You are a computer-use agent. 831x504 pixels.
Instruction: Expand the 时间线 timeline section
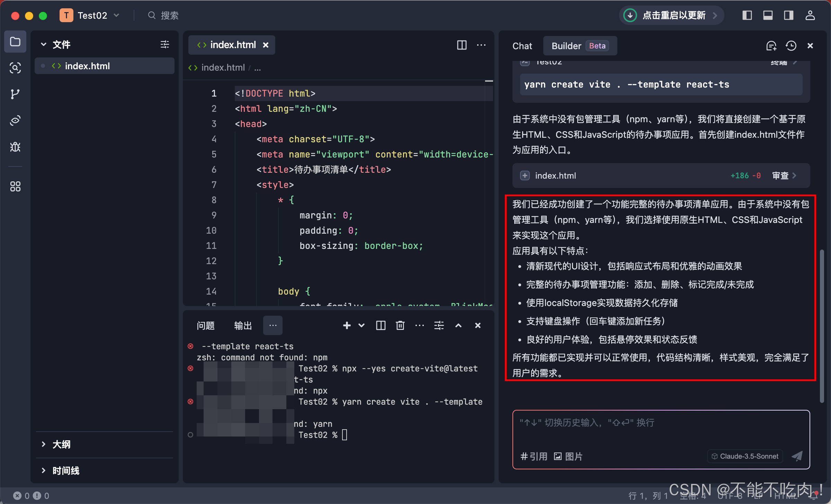click(65, 470)
